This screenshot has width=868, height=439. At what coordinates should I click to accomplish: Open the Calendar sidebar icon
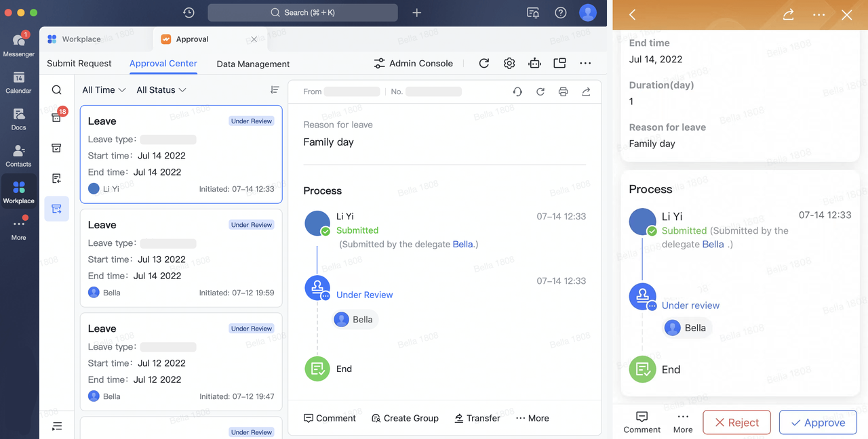click(x=18, y=82)
